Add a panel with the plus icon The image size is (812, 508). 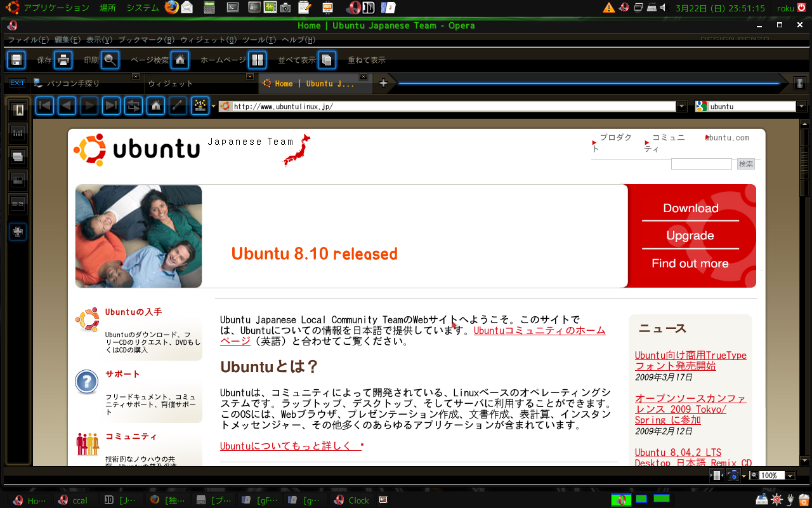(18, 232)
